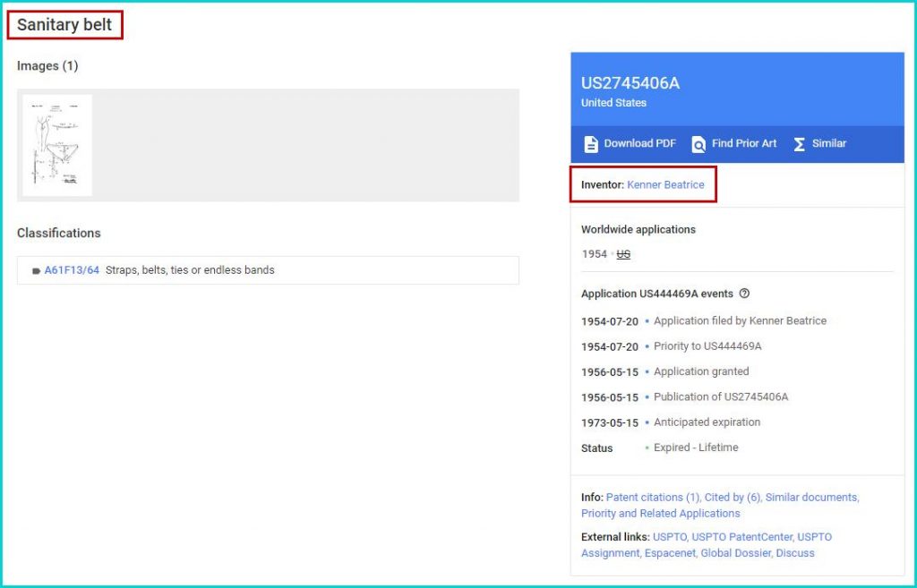
Task: Open classification A61F13/64 link
Action: tap(72, 270)
